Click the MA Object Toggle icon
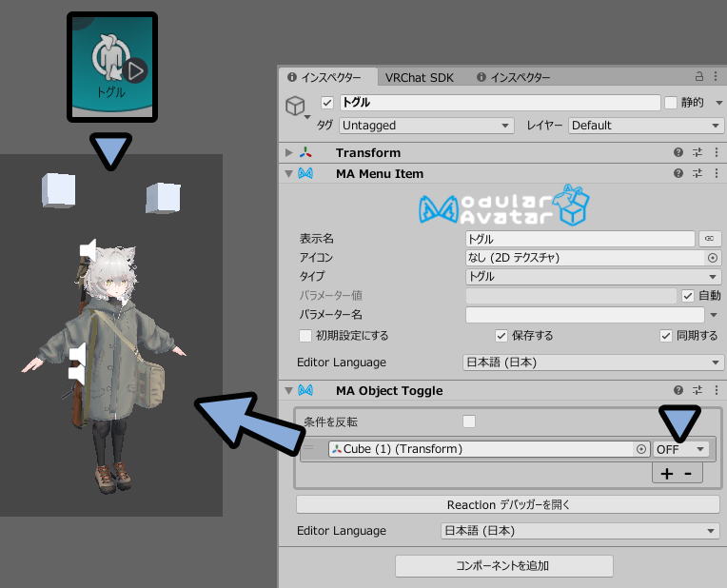Screen dimensions: 727x588 [305, 390]
